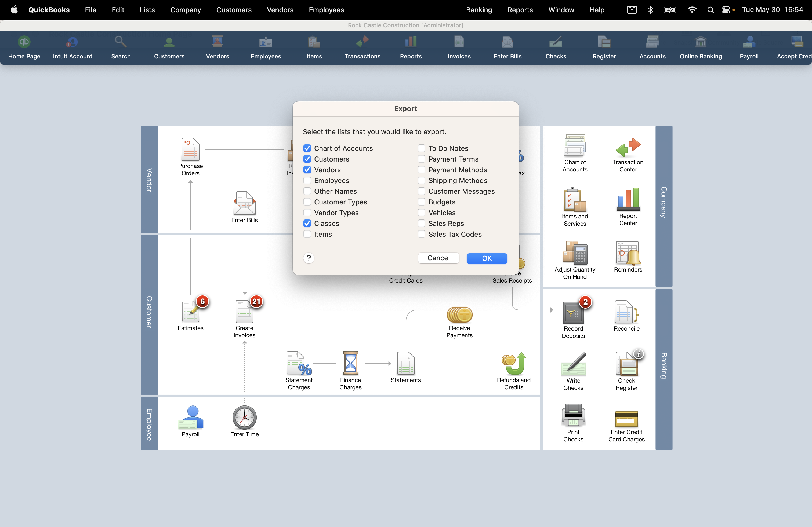Screen dimensions: 812x527
Task: Open Online Banking toolbar icon
Action: [701, 48]
